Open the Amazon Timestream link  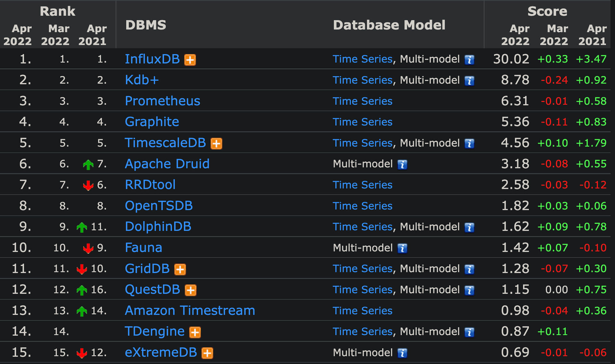(x=190, y=311)
